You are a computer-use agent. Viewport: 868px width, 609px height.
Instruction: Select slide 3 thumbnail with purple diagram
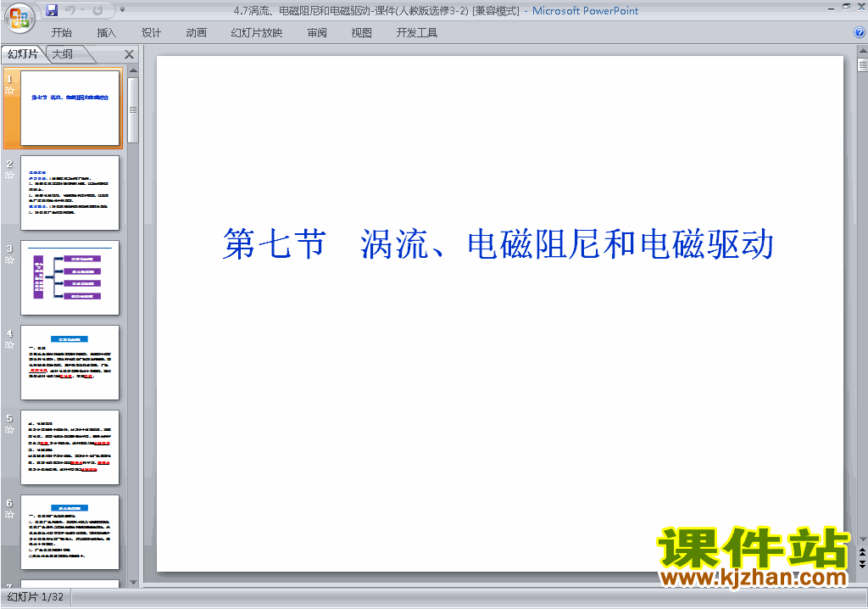coord(70,277)
